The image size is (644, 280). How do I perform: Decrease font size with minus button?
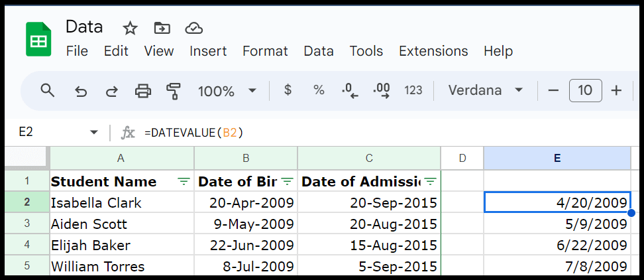[553, 90]
